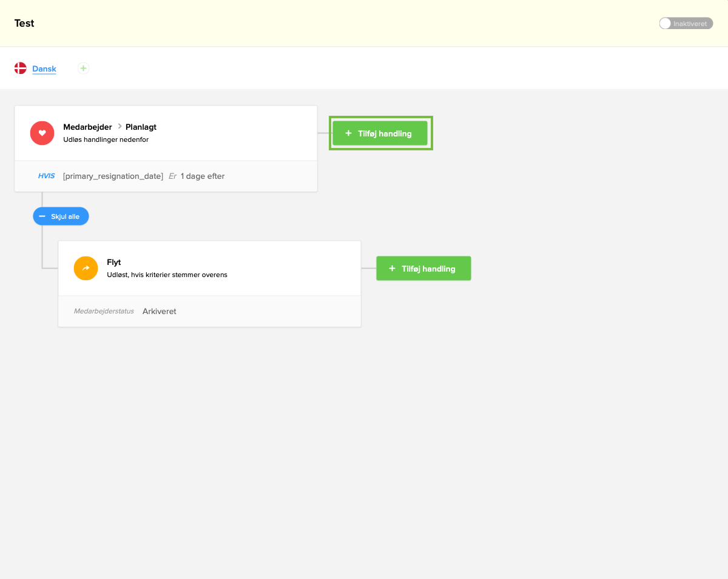This screenshot has height=579, width=728.
Task: Select the primary_resignation_date condition field
Action: coord(113,176)
